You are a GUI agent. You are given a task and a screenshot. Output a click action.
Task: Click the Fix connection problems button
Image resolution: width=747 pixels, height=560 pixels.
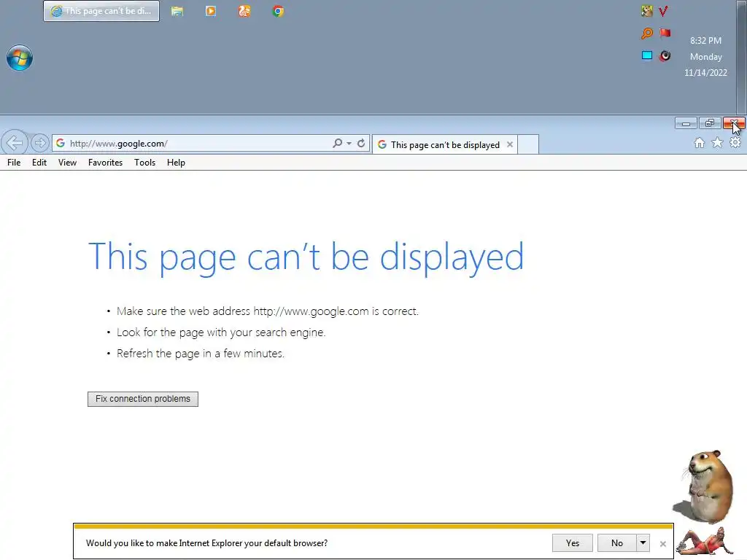tap(143, 399)
